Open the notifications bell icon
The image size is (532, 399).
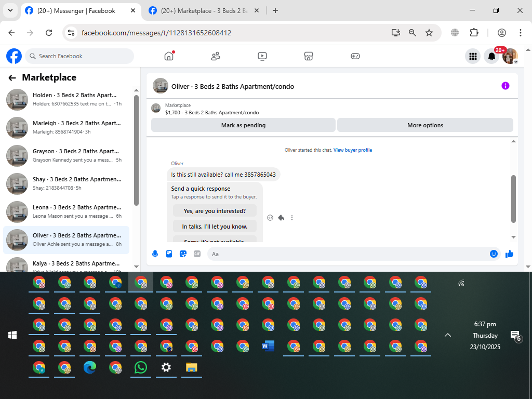pyautogui.click(x=491, y=56)
